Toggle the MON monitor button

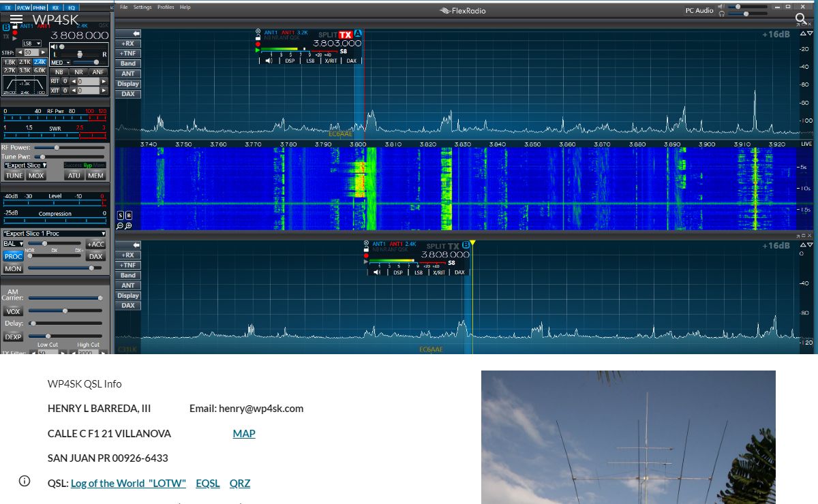coord(13,268)
